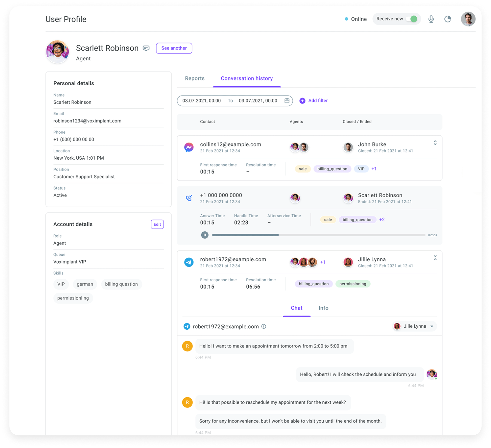The width and height of the screenshot is (491, 448).
Task: Click the microphone icon in header
Action: point(431,19)
